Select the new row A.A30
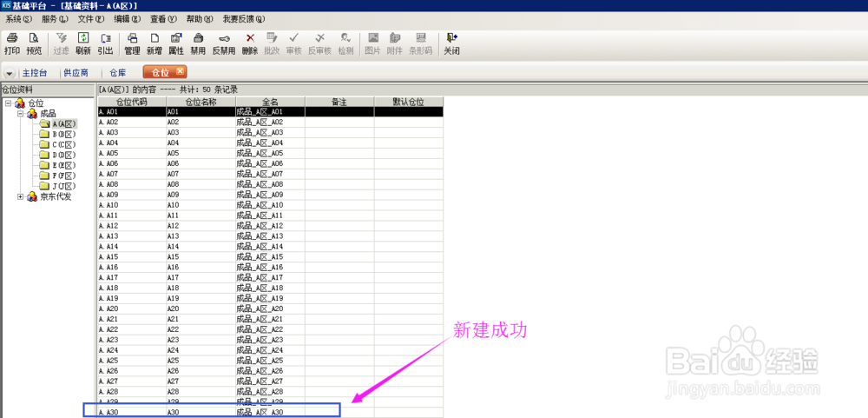 coord(270,413)
